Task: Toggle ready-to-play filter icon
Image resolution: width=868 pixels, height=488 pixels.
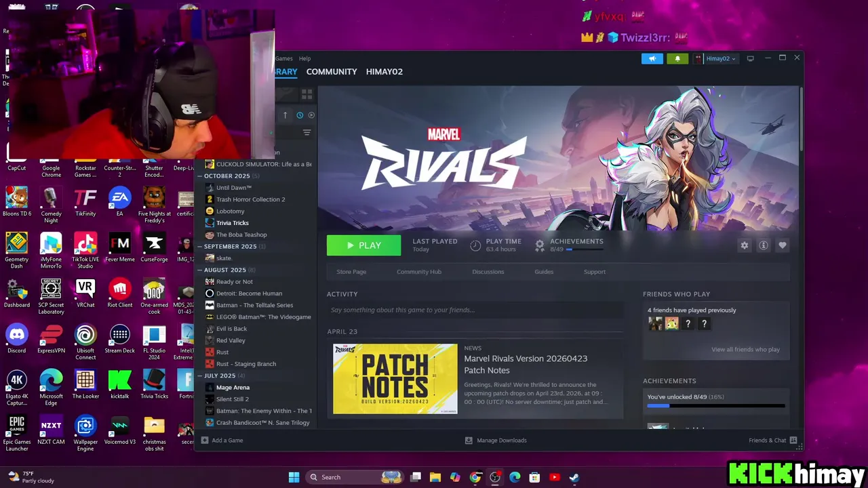Action: point(311,115)
